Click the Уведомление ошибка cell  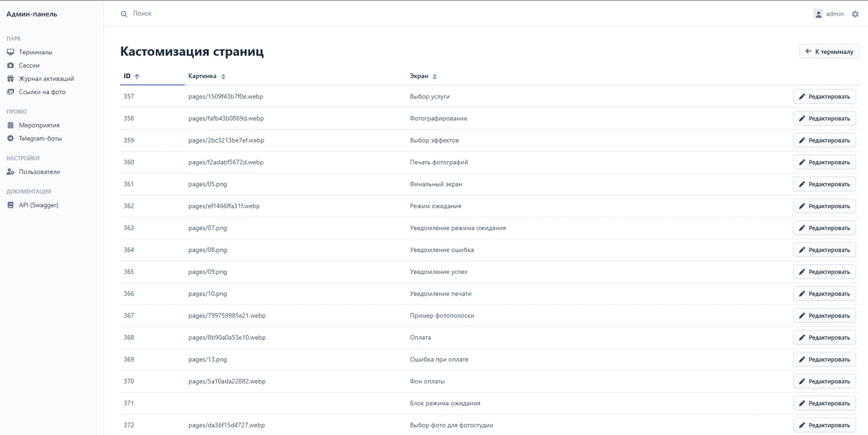(442, 250)
